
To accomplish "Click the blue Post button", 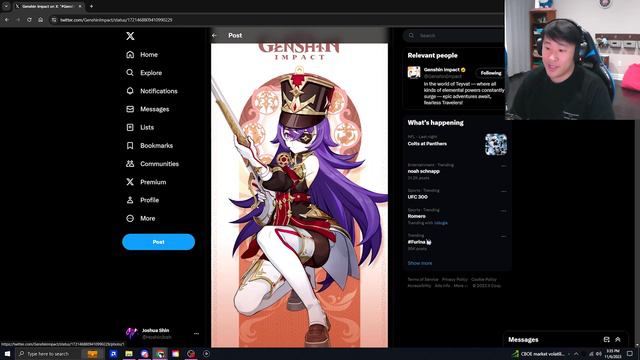I will click(158, 242).
